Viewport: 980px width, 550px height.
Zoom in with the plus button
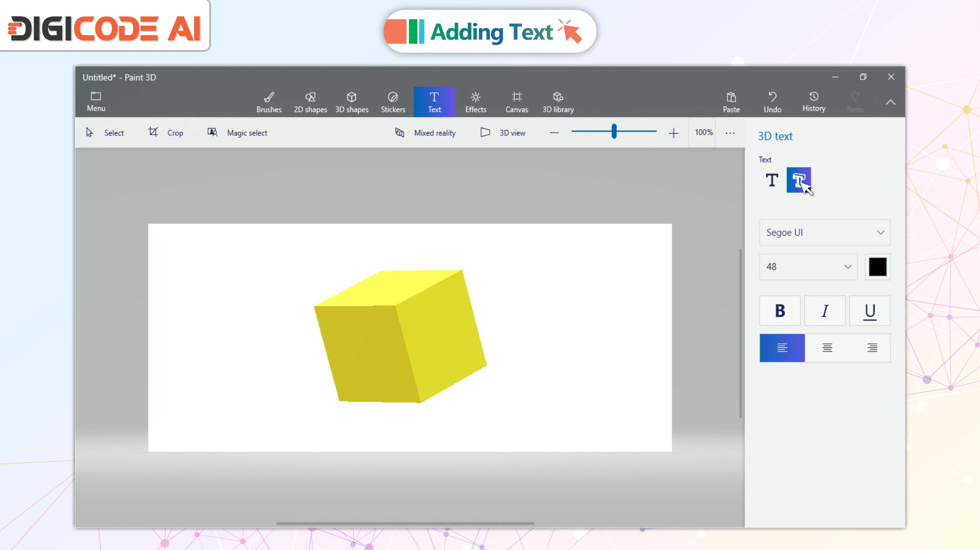(674, 133)
